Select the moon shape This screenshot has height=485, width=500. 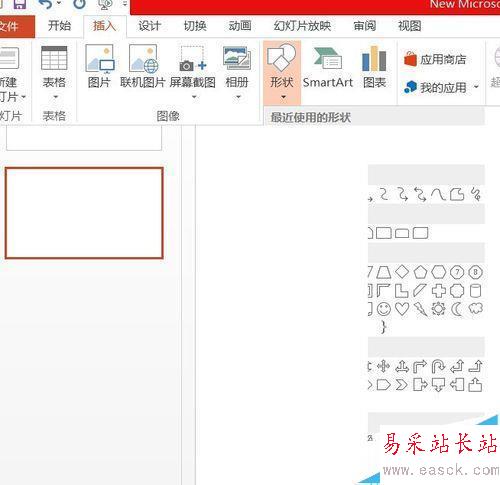point(457,309)
